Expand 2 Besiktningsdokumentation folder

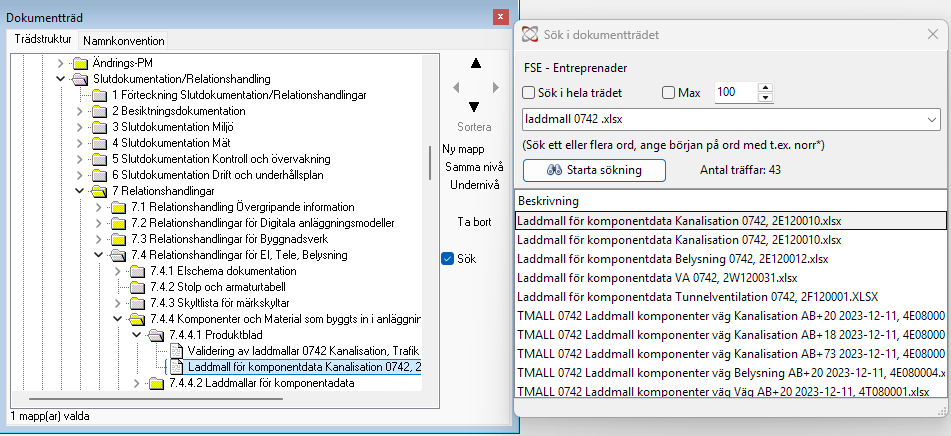click(x=79, y=111)
